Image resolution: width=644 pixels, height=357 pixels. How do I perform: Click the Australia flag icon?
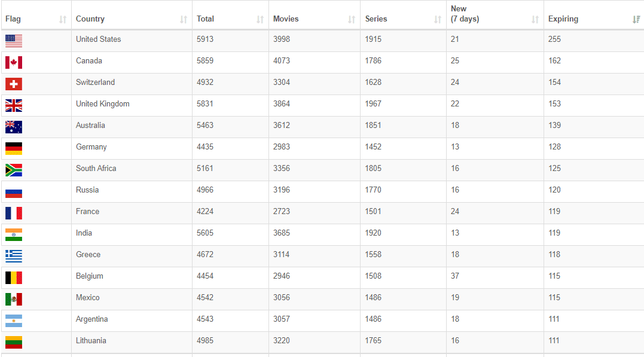(14, 127)
